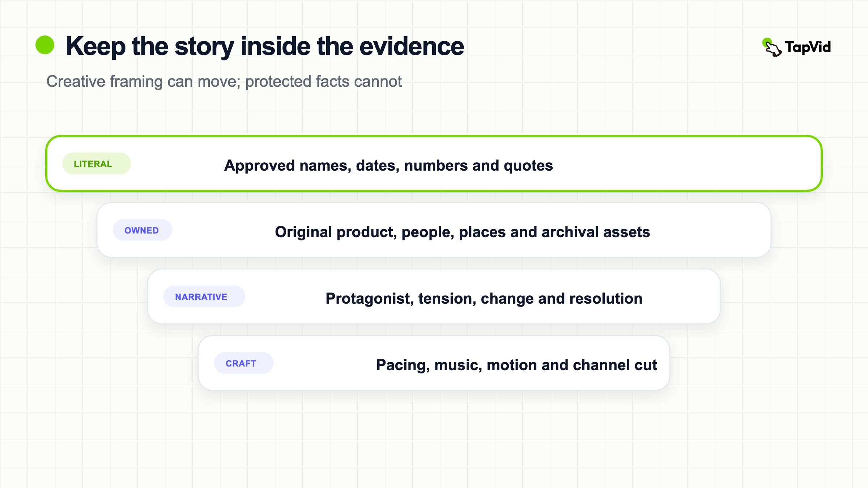Click 'protected facts cannot' in subtitle

pos(323,81)
